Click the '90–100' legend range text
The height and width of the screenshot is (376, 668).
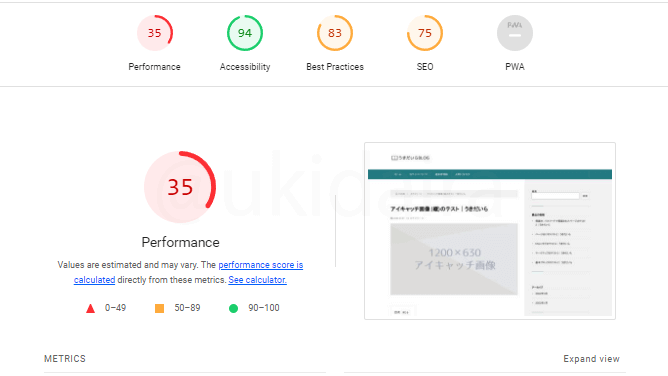[x=264, y=308]
